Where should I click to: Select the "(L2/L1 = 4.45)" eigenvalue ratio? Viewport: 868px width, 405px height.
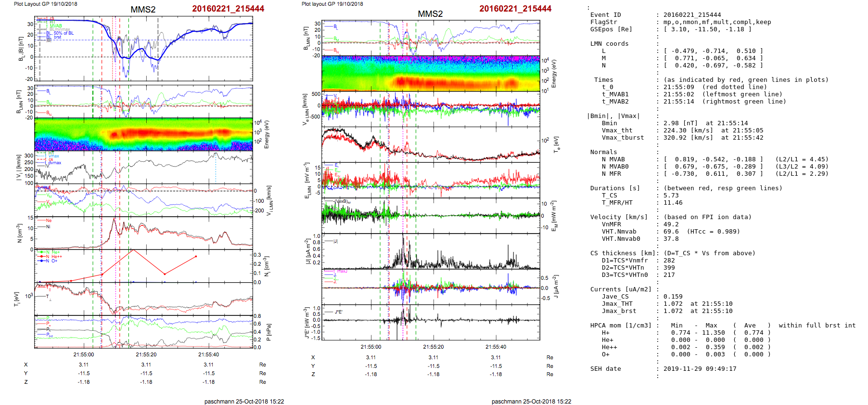click(x=802, y=159)
